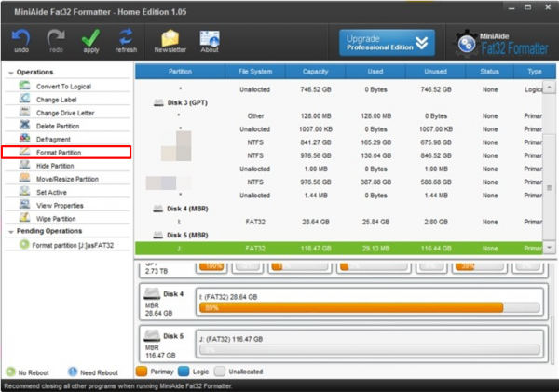Screen dimensions: 559x392
Task: Refresh the disk list
Action: pos(126,40)
